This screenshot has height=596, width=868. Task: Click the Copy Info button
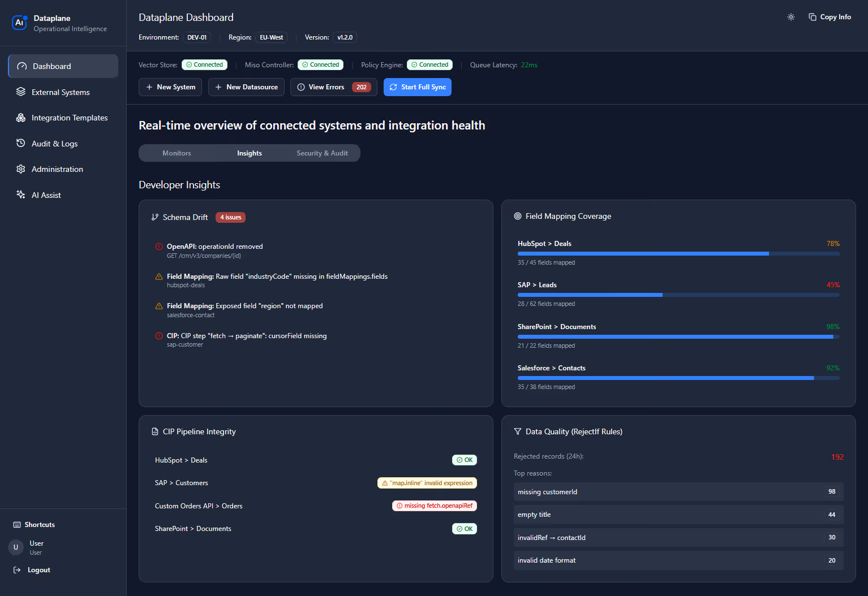click(x=830, y=17)
